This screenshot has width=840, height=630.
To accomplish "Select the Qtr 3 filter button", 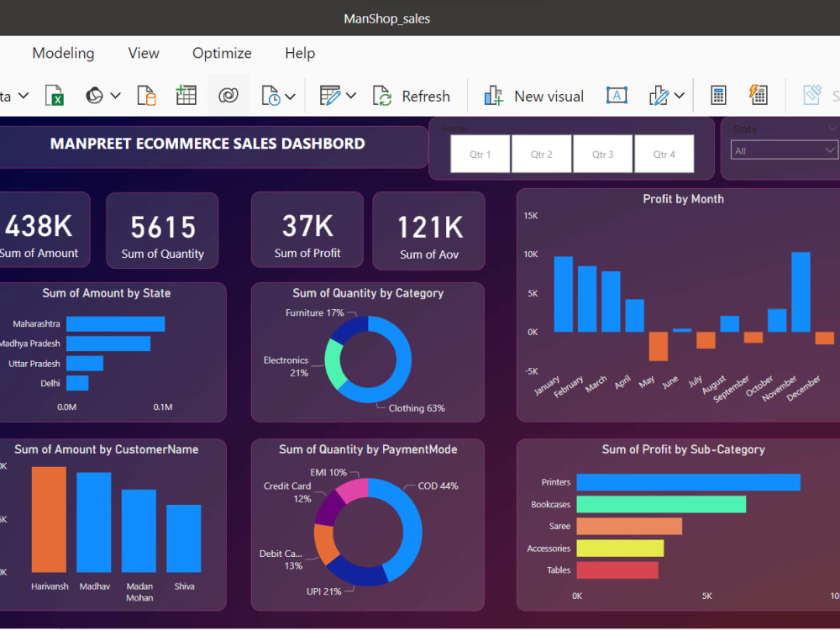I will [x=603, y=154].
